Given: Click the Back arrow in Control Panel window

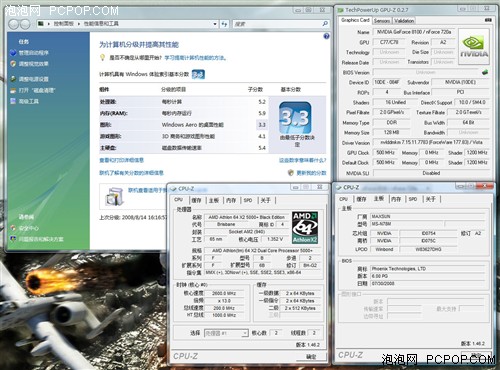Looking at the screenshot, I should 14,24.
